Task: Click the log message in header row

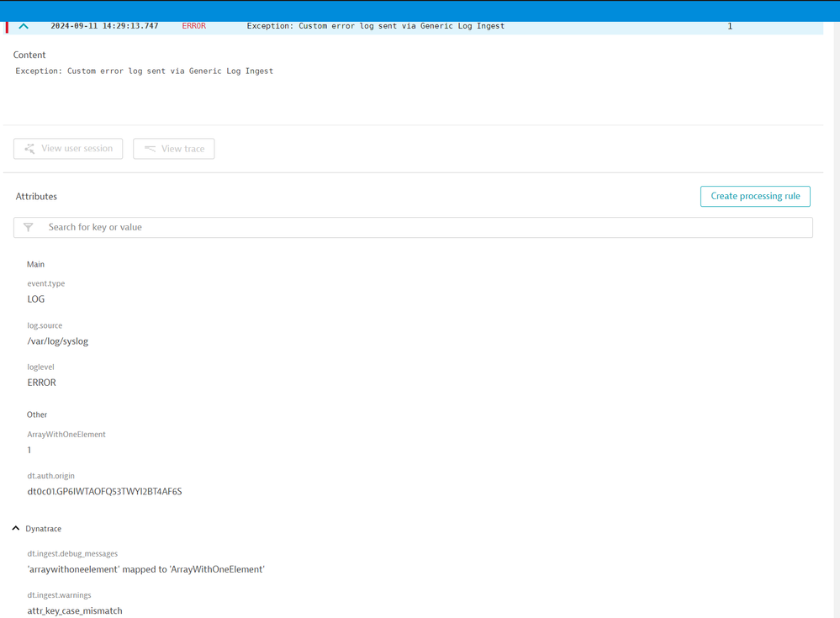Action: (x=375, y=26)
